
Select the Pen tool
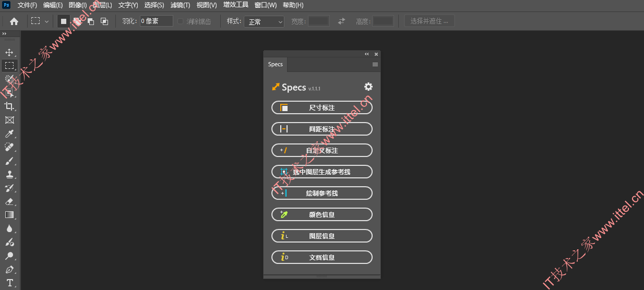[9, 269]
